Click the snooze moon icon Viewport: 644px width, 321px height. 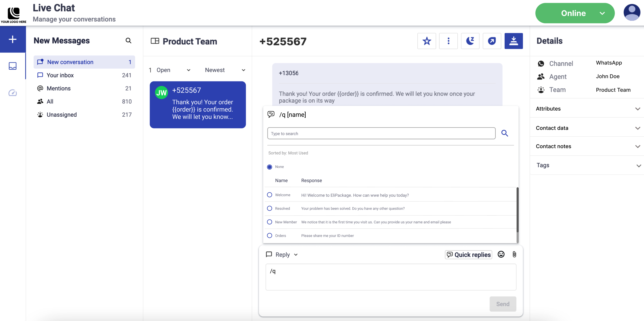pyautogui.click(x=470, y=41)
